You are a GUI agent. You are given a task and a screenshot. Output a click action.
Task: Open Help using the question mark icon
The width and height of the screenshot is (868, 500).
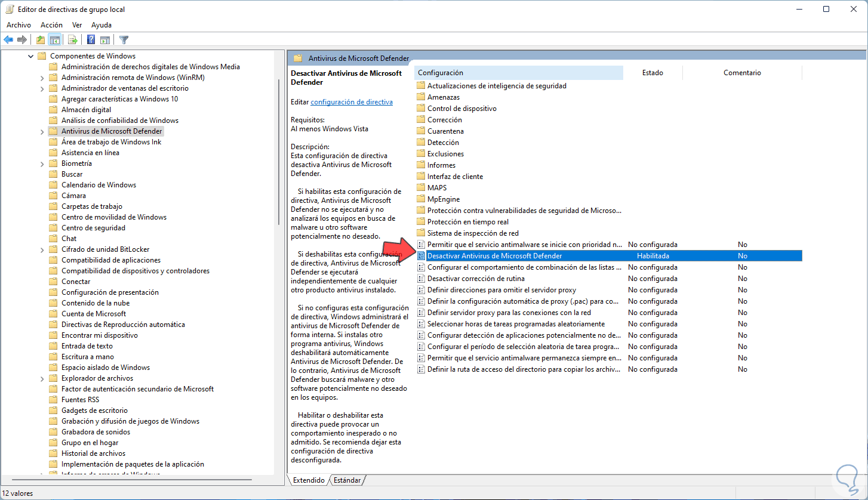[91, 40]
